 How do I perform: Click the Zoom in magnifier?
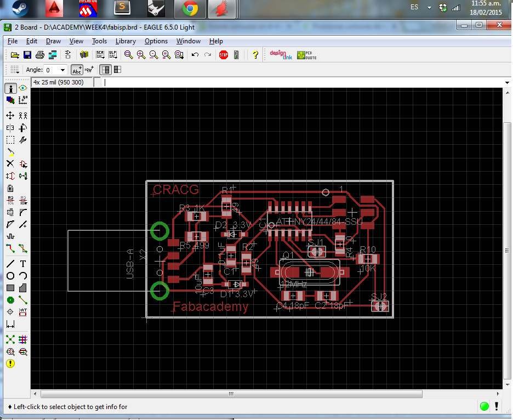(141, 55)
